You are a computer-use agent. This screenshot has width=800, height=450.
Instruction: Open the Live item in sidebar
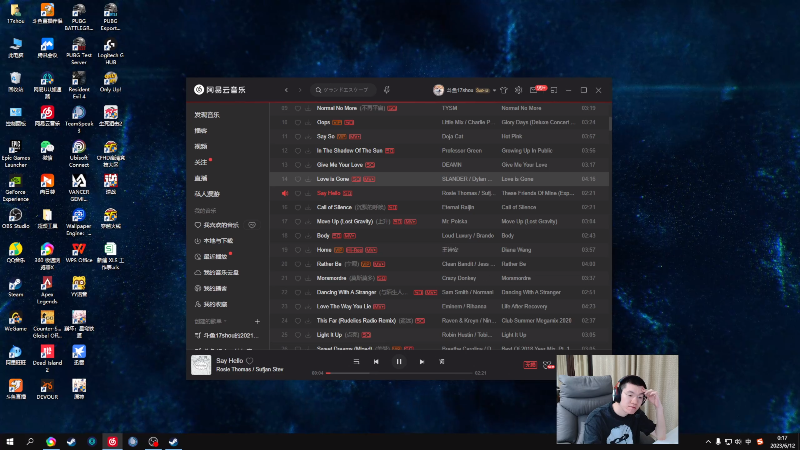coord(201,178)
